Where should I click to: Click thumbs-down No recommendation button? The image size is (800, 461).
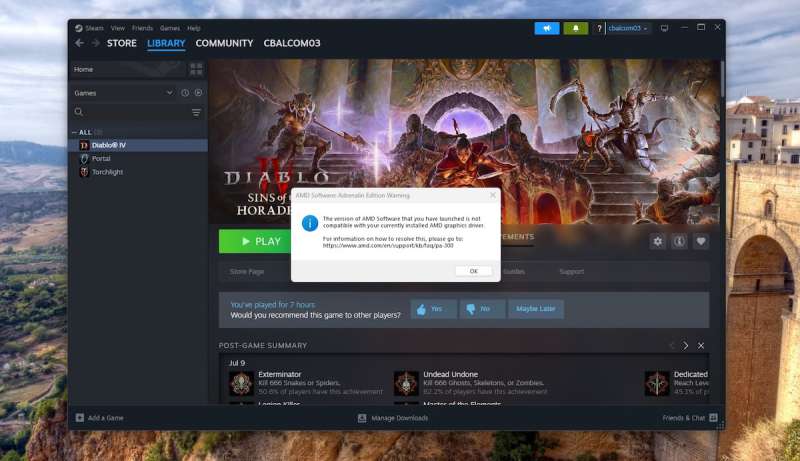click(x=482, y=309)
